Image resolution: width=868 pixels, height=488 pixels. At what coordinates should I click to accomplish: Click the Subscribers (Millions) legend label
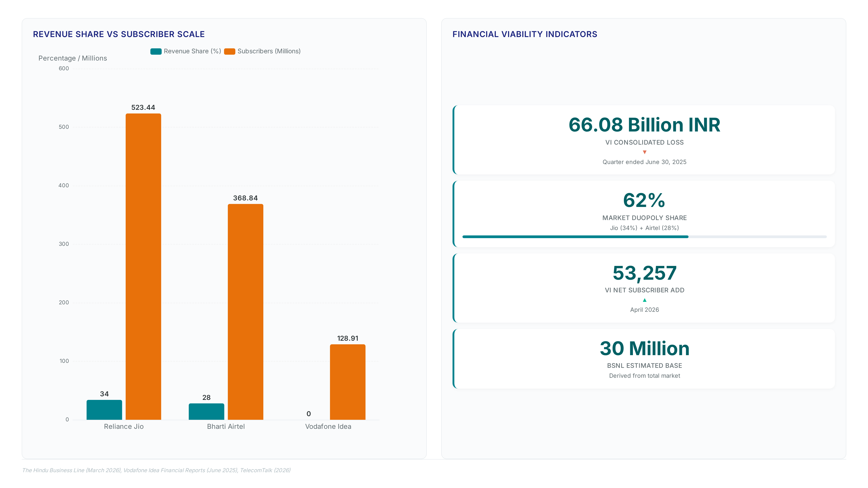269,51
